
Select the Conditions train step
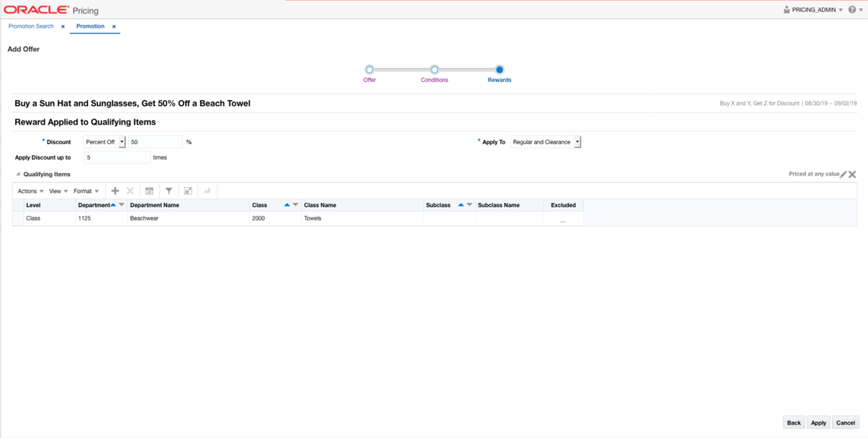pos(435,69)
